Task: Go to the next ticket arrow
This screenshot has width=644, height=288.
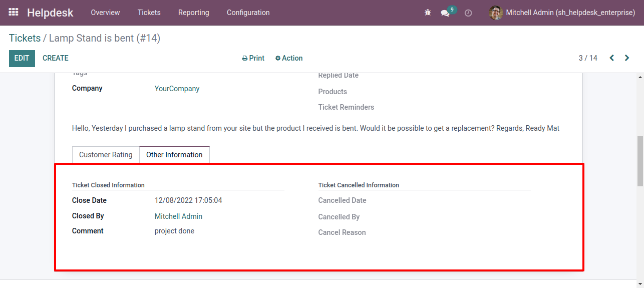Action: tap(627, 58)
